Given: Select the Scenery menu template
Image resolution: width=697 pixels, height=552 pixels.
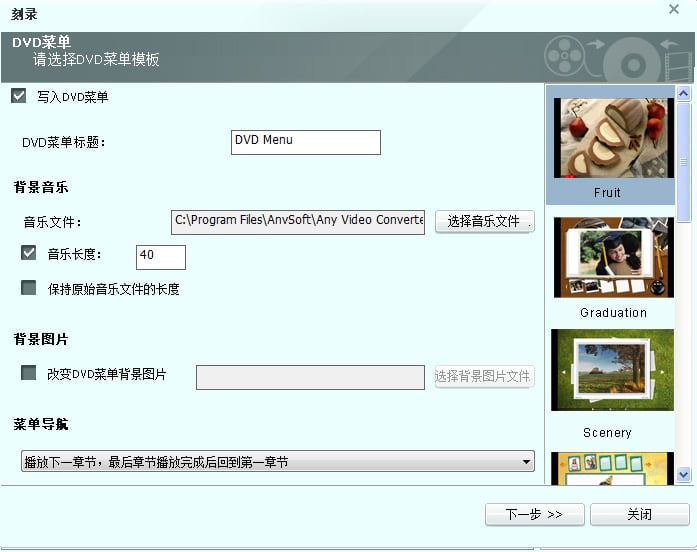Looking at the screenshot, I should (x=613, y=370).
